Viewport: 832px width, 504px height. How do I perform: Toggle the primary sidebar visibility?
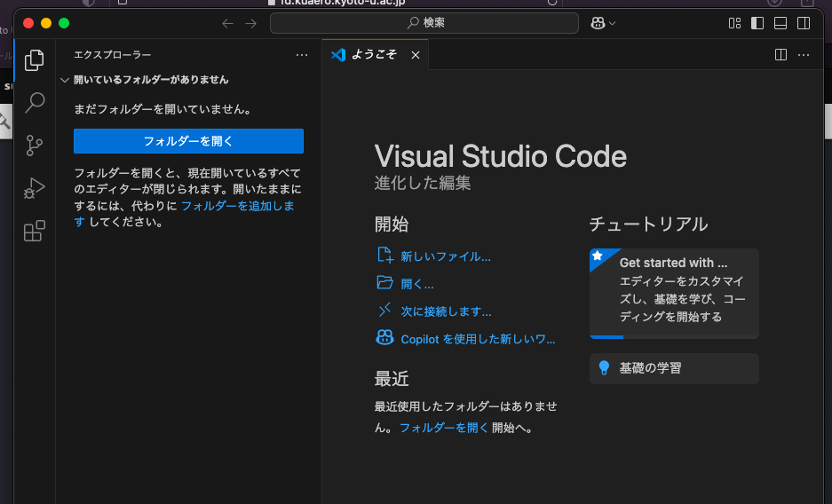[757, 23]
